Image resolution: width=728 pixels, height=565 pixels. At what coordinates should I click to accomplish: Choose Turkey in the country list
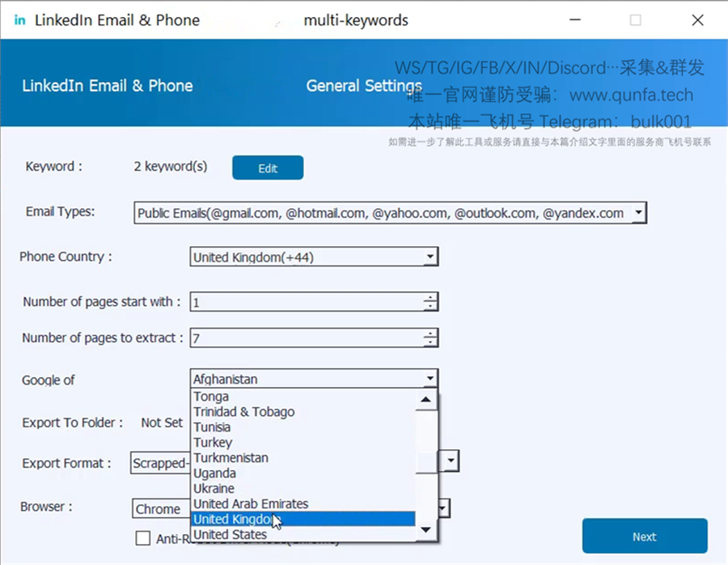(x=303, y=442)
